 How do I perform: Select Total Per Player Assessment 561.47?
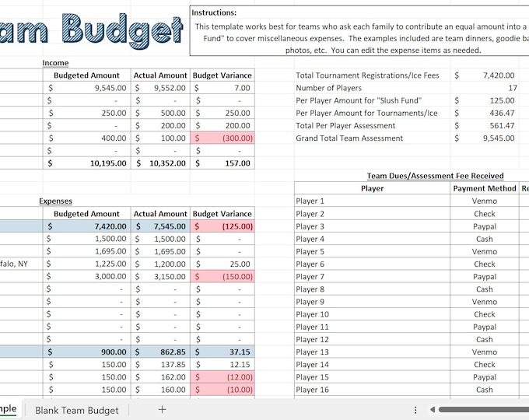click(x=484, y=125)
